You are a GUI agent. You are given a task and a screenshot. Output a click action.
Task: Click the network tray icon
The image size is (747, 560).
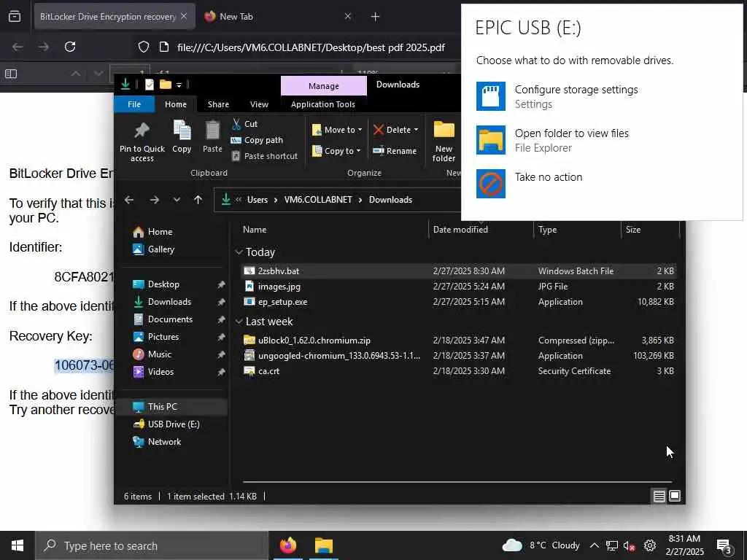click(x=612, y=545)
